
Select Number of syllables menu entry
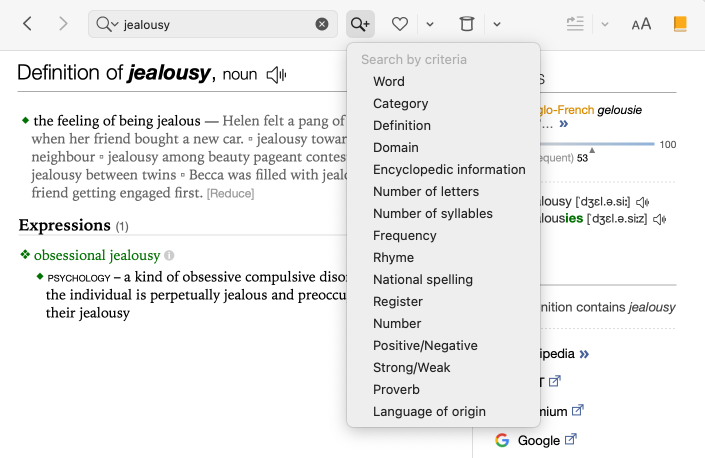432,213
